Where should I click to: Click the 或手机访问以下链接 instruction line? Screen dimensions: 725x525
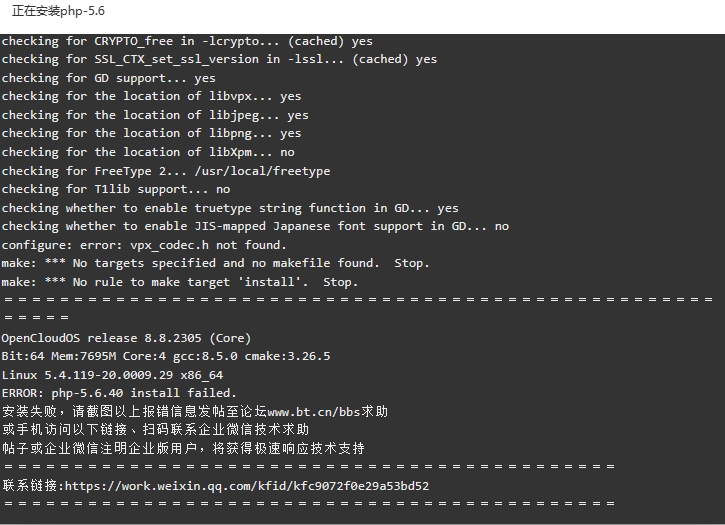pos(155,430)
